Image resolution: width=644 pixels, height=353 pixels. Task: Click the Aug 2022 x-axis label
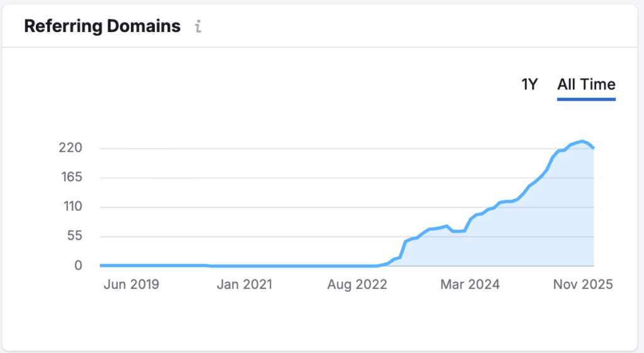tap(357, 284)
